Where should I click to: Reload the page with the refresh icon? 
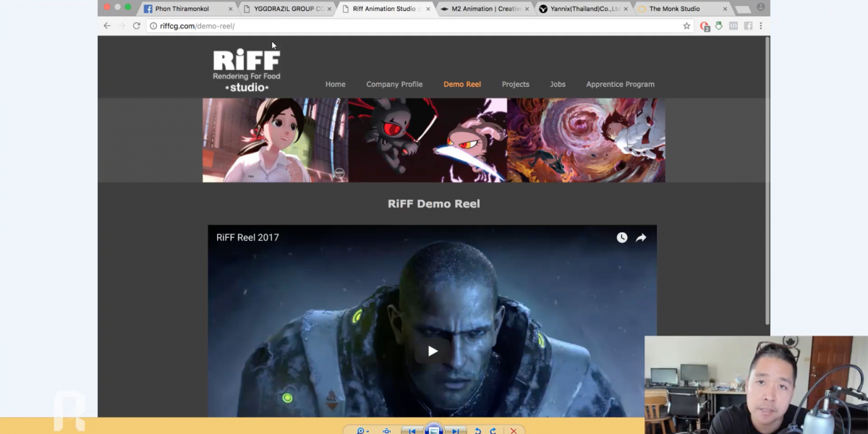click(136, 26)
